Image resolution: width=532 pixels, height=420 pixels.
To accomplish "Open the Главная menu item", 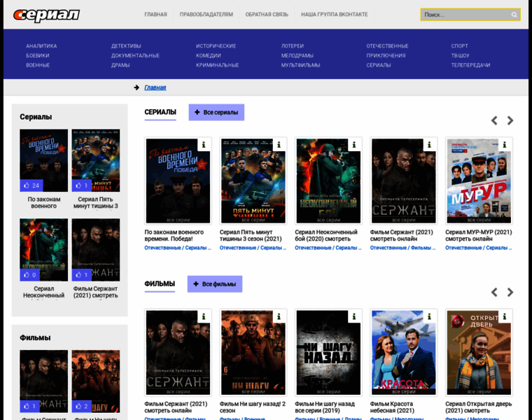I will 155,14.
